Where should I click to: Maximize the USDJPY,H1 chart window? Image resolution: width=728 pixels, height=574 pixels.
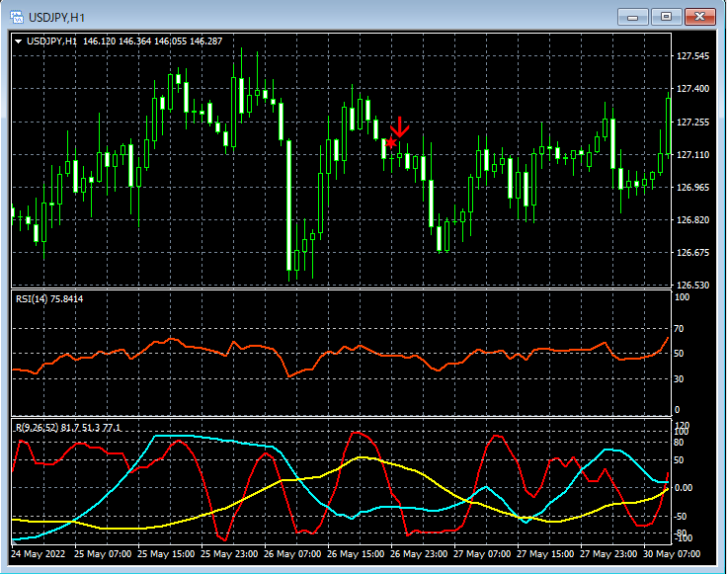click(x=666, y=17)
